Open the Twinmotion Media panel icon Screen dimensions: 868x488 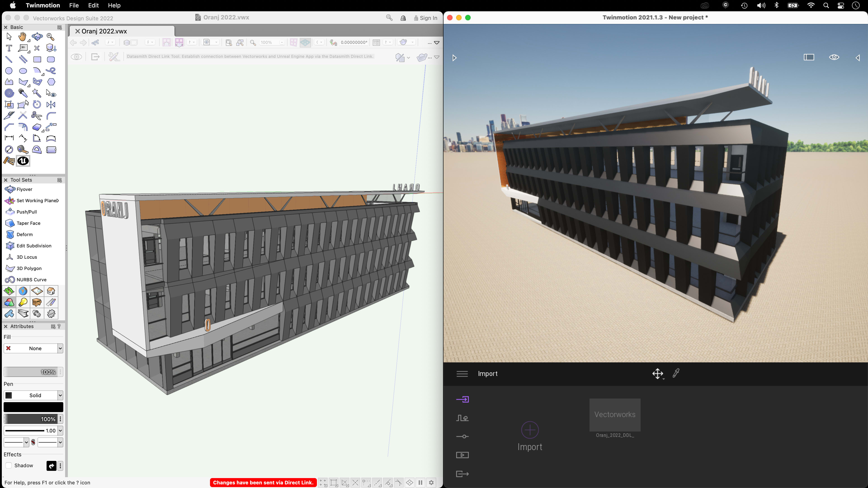pos(462,455)
